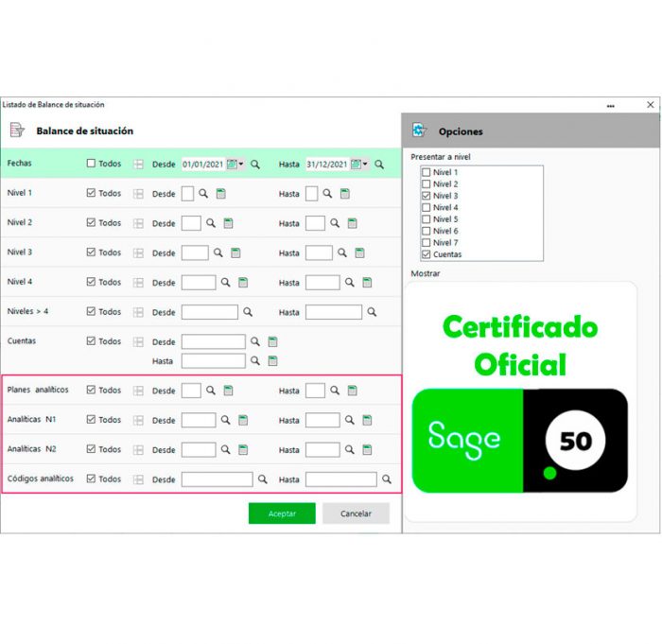The image size is (662, 644).
Task: Open Analíticas N1 Hasta search magnifier
Action: [350, 420]
